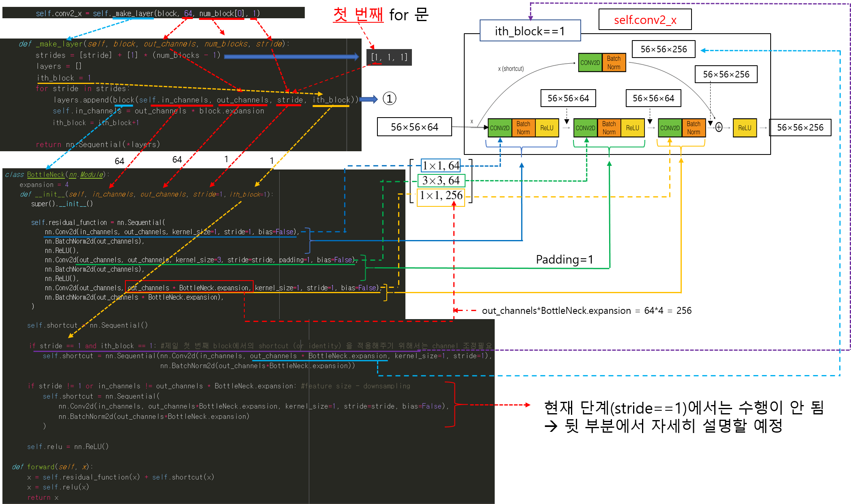Click the Batch Norm block on the shortcut path

[614, 63]
